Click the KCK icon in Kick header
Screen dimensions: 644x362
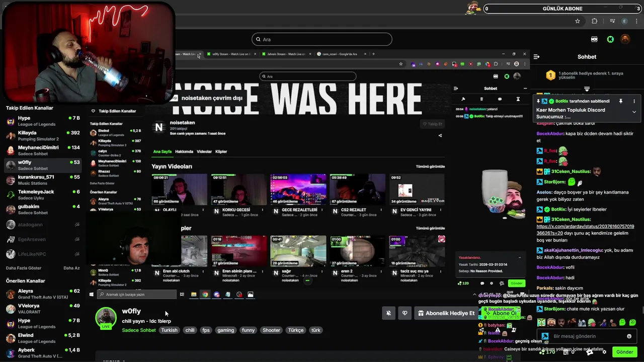pyautogui.click(x=594, y=39)
